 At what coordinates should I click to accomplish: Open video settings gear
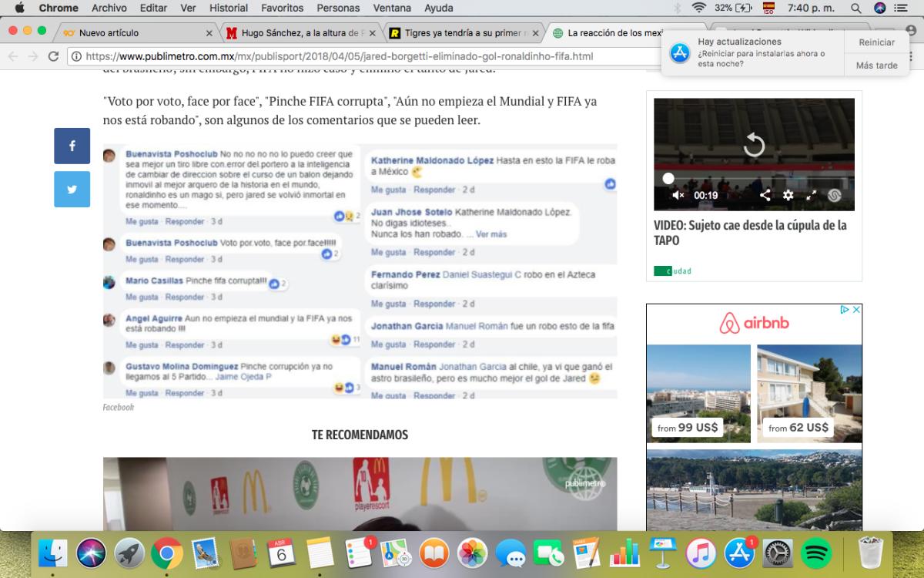point(788,195)
